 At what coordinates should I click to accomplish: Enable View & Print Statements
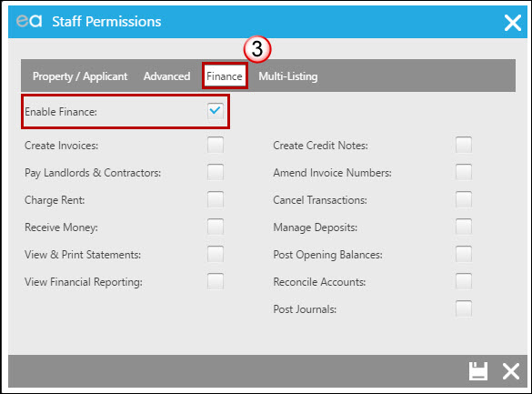[216, 254]
